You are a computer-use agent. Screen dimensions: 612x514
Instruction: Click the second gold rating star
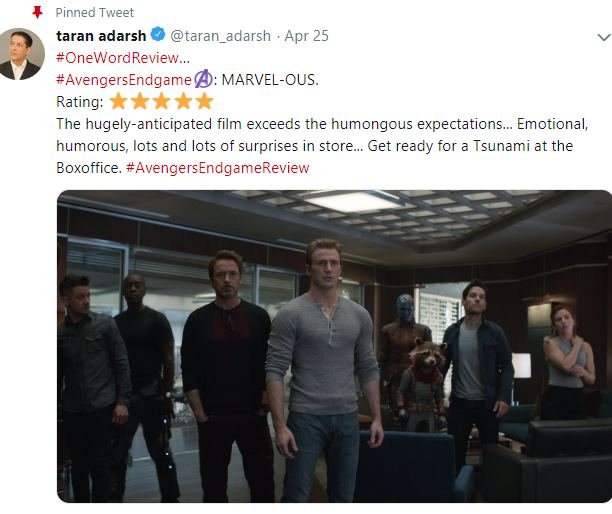[140, 101]
